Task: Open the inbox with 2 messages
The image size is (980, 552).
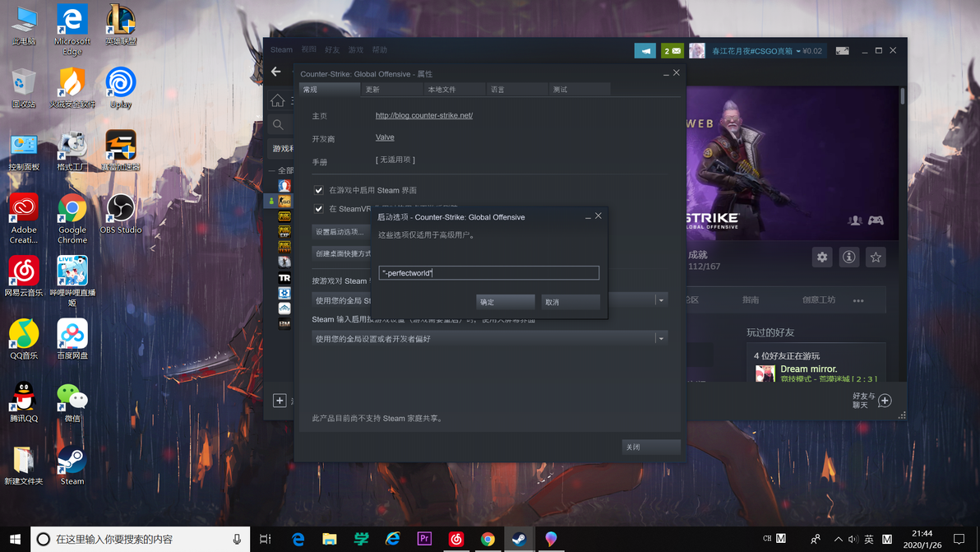Action: click(x=672, y=51)
